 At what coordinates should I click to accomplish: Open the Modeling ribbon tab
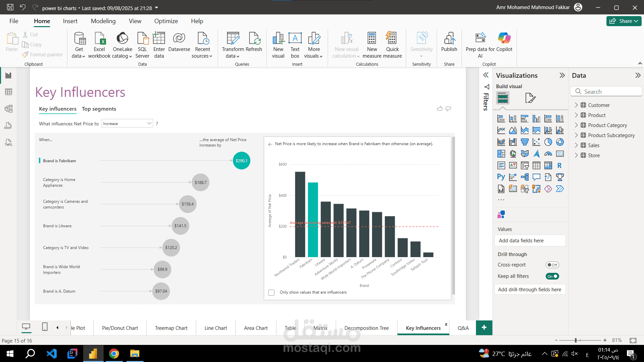(103, 21)
